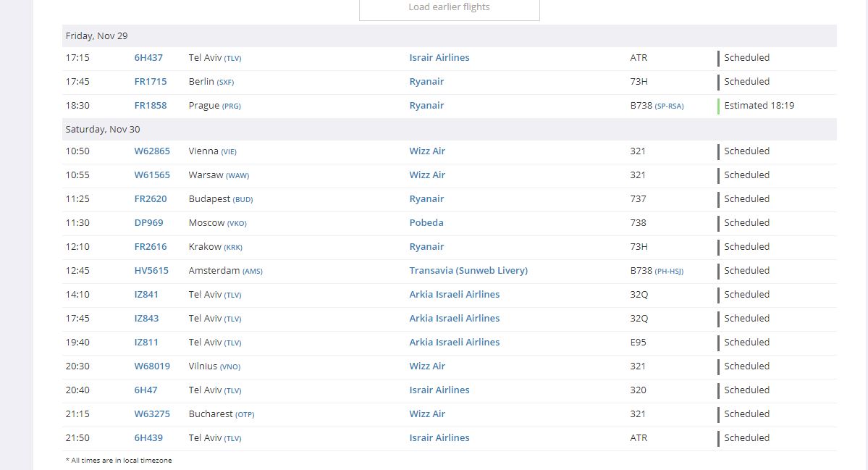
Task: Open flight 6H439 at 21:50
Action: (148, 437)
